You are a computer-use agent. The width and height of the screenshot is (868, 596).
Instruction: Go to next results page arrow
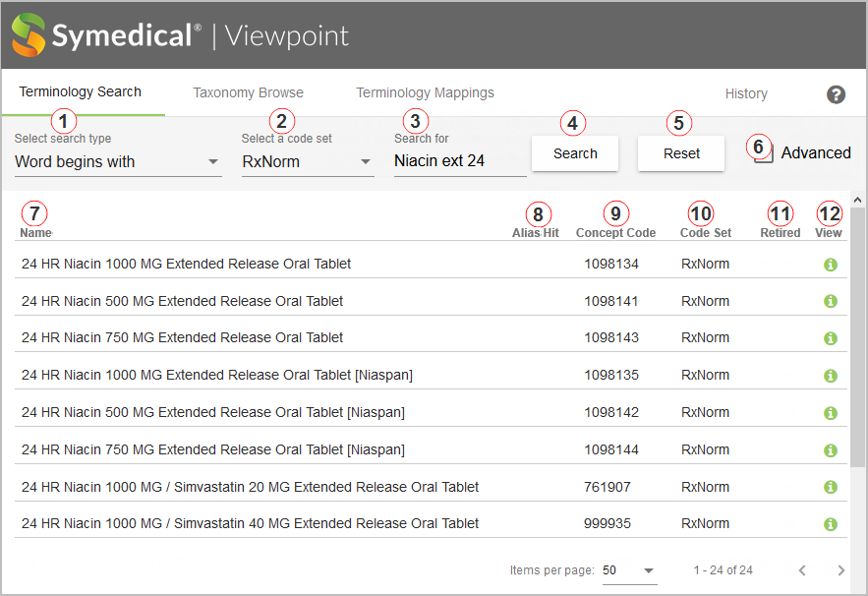841,570
